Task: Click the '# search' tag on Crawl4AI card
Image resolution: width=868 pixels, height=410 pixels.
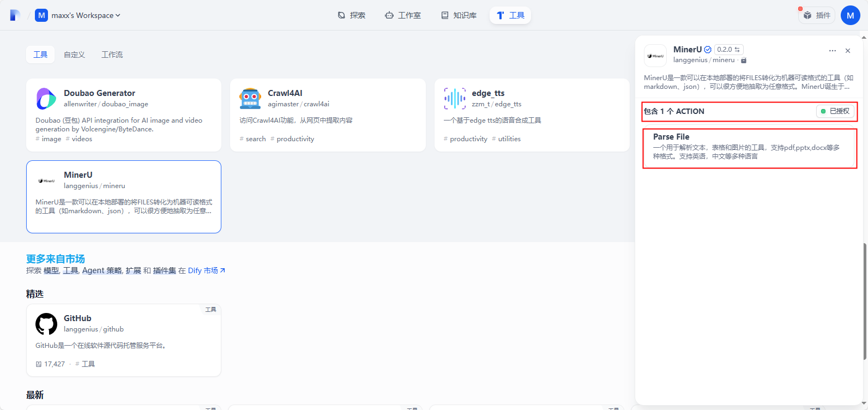Action: [x=253, y=139]
